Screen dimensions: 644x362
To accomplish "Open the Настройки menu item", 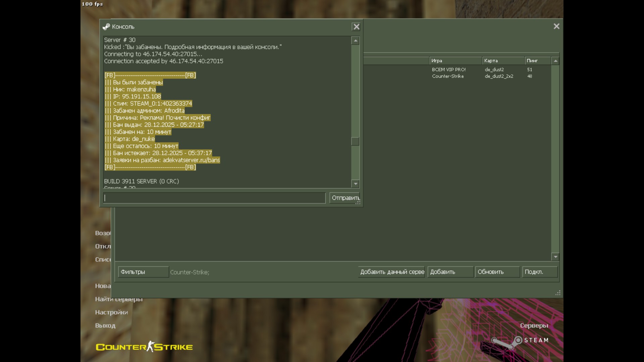I will (111, 312).
